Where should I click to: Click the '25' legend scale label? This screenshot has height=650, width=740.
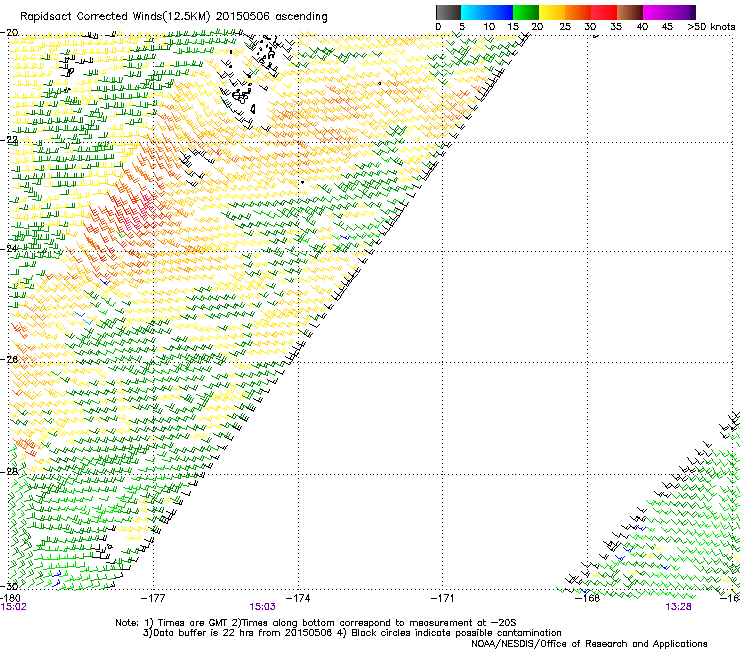tap(565, 27)
